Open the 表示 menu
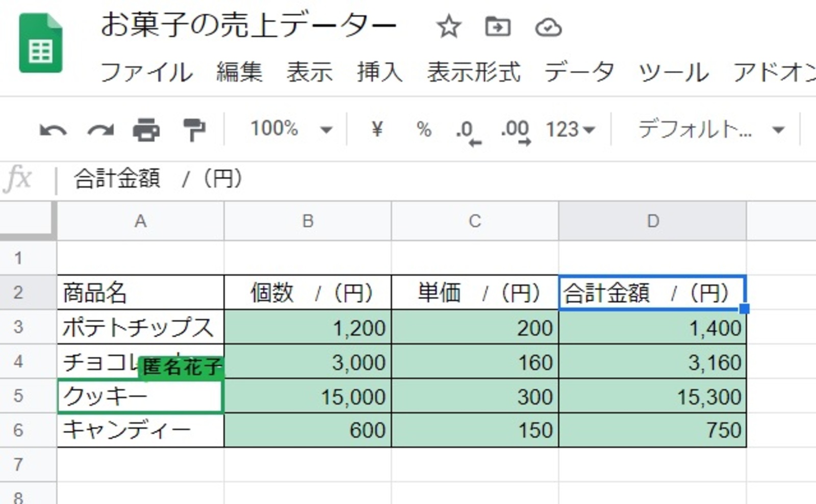This screenshot has height=504, width=816. [310, 72]
